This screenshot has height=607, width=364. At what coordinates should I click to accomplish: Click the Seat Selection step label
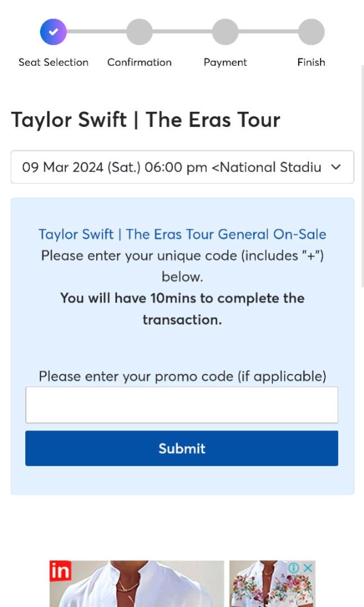click(53, 62)
